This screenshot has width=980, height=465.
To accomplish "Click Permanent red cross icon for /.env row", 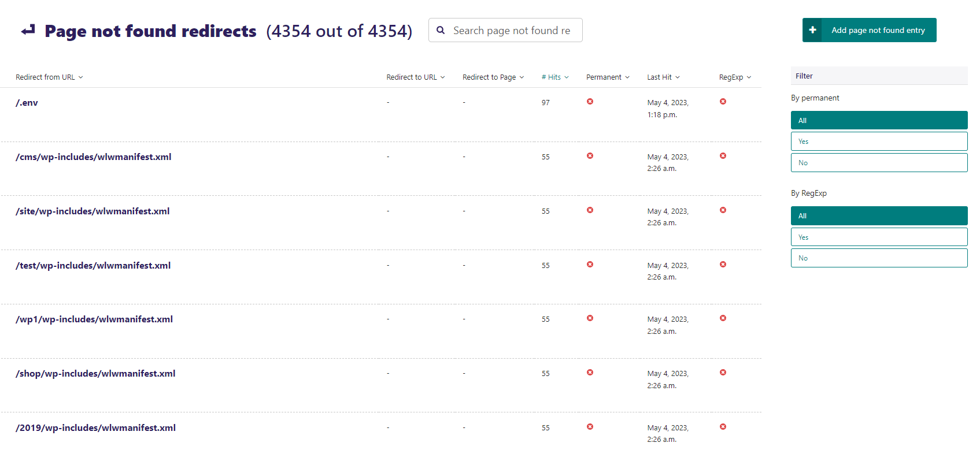I will (590, 102).
